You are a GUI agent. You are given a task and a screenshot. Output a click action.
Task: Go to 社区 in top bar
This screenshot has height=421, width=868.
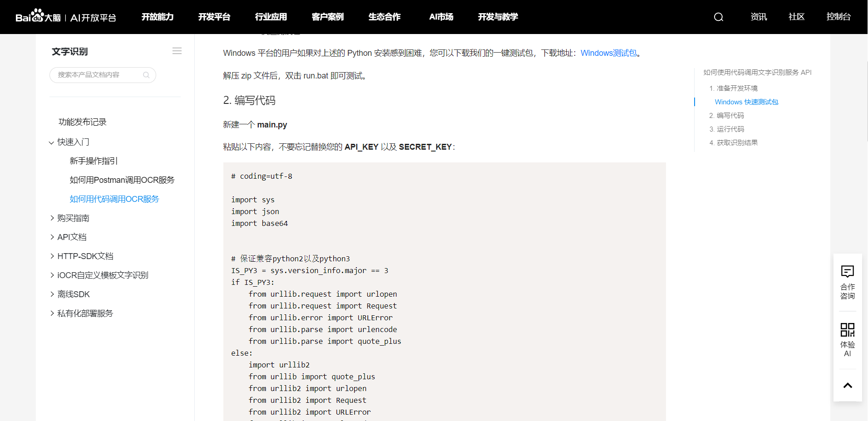797,17
